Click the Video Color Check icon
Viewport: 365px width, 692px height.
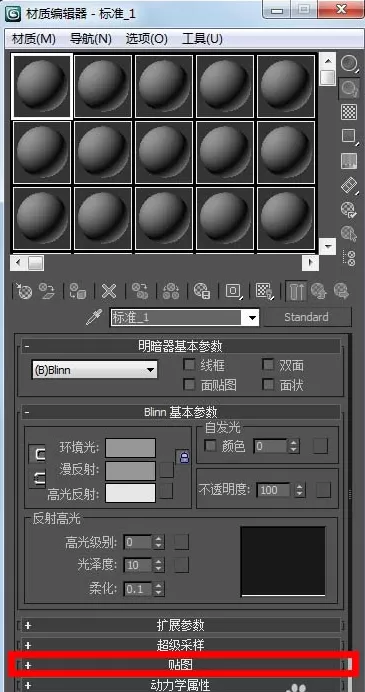click(349, 162)
